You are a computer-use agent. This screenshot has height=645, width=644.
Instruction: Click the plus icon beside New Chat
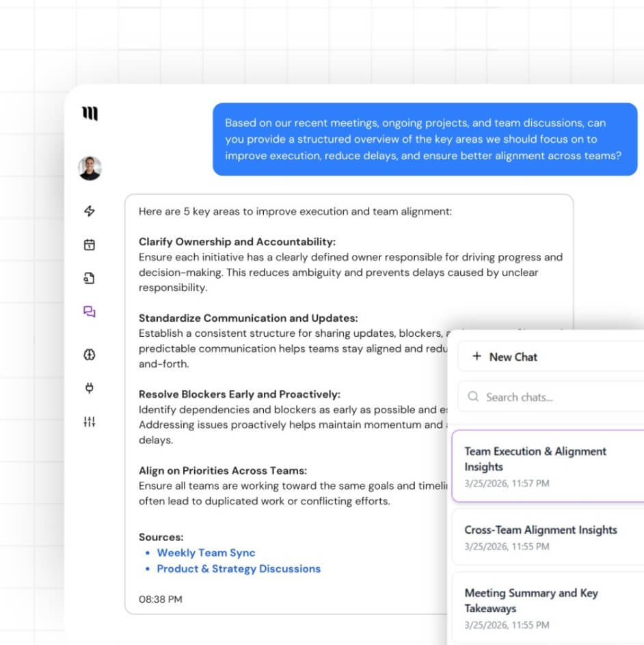(477, 356)
